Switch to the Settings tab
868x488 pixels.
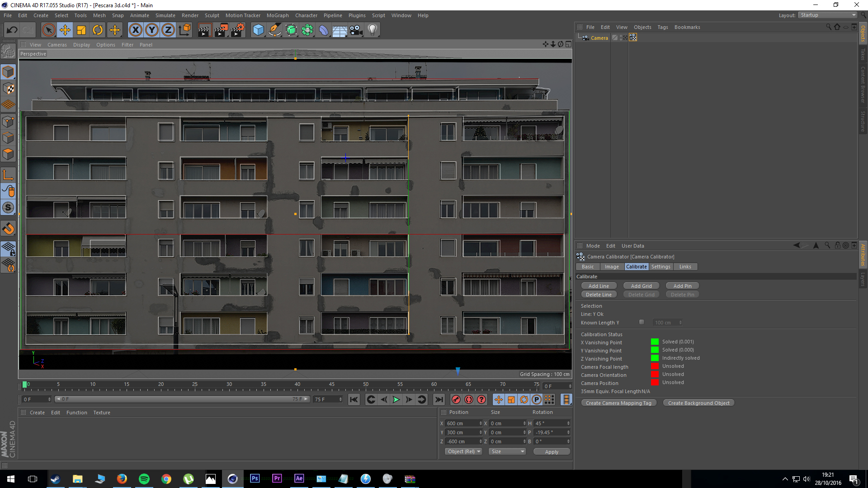[x=660, y=267]
